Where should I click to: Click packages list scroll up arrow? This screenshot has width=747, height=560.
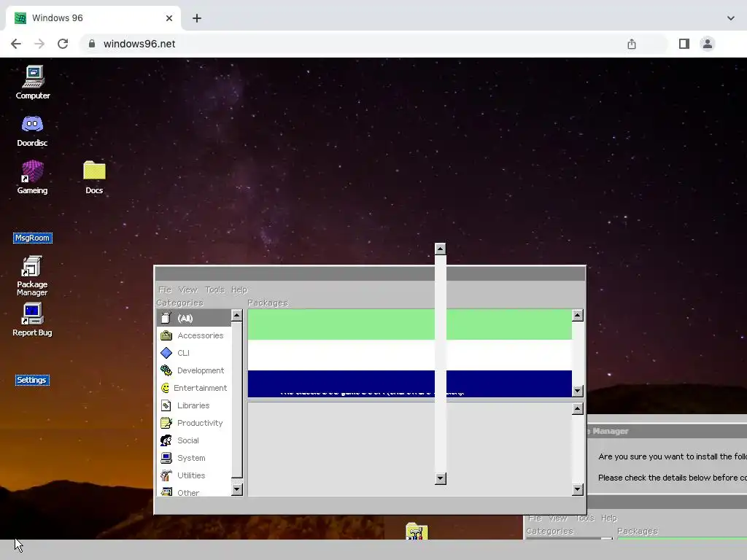578,315
